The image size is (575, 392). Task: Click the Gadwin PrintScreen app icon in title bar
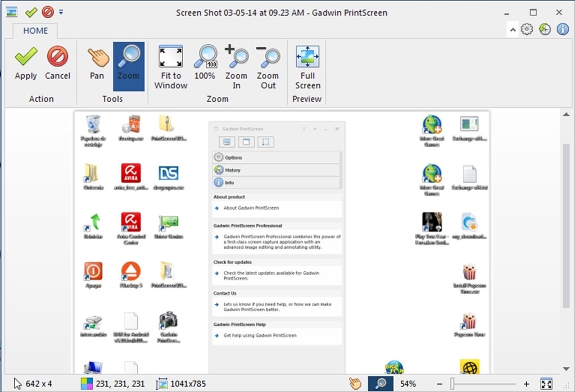click(x=12, y=12)
